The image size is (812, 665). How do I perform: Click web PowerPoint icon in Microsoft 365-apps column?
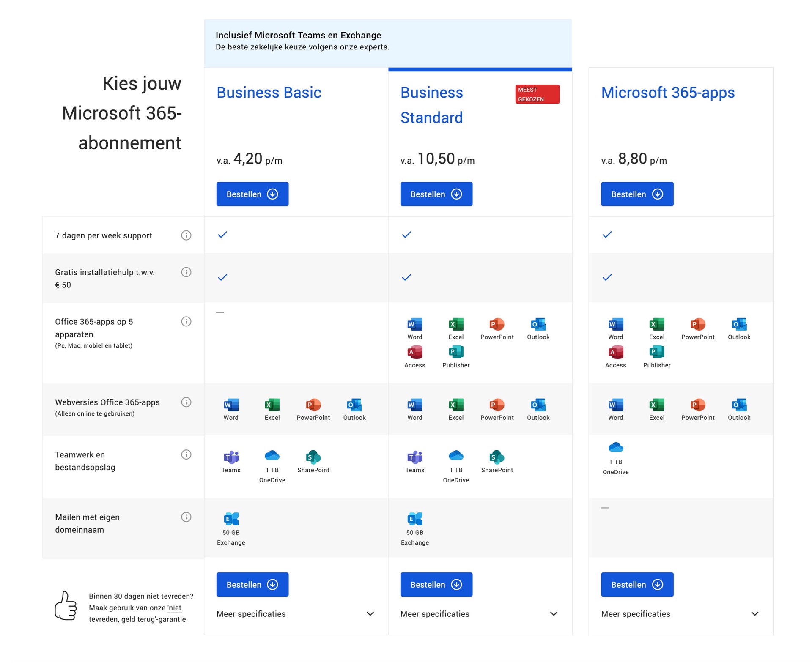tap(698, 405)
